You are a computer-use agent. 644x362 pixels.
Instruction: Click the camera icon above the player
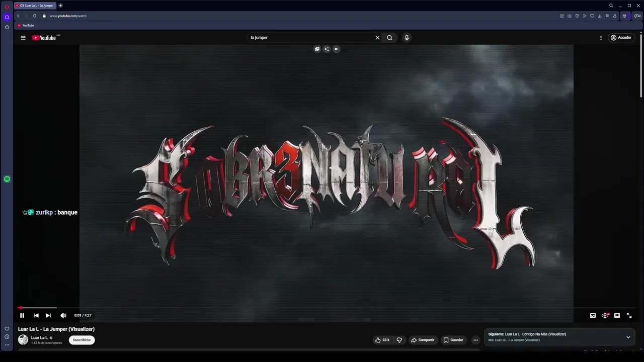pyautogui.click(x=336, y=49)
